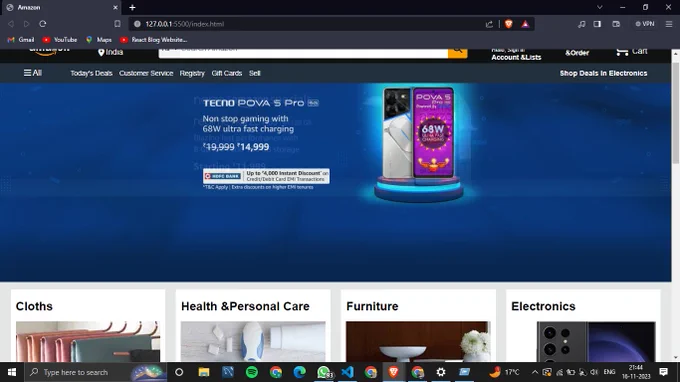This screenshot has height=382, width=680.
Task: Open Spotify from taskbar
Action: [252, 372]
